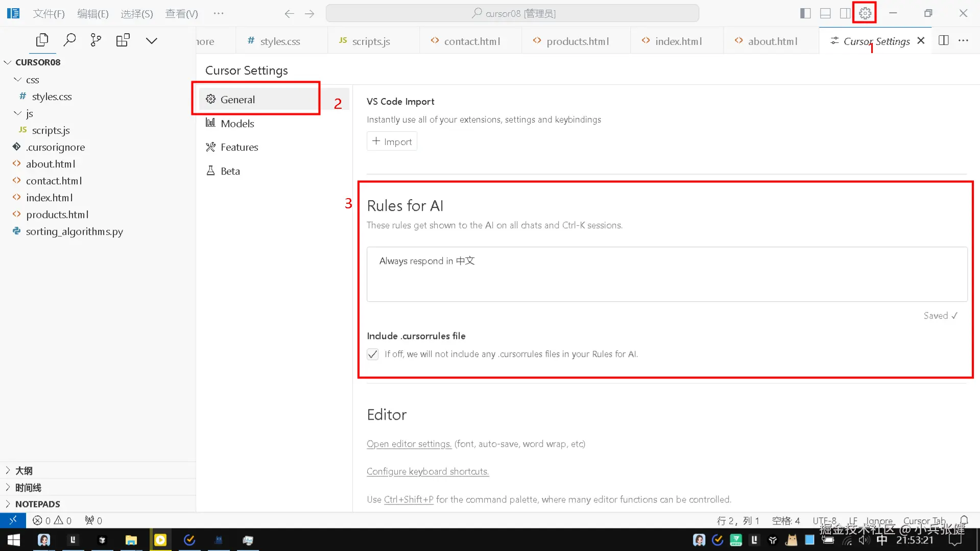The height and width of the screenshot is (551, 980).
Task: Select the General settings category
Action: (274, 100)
